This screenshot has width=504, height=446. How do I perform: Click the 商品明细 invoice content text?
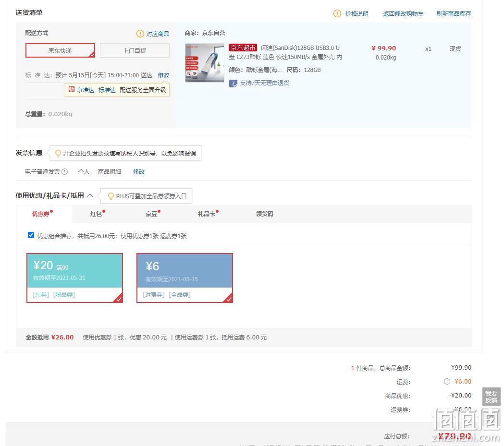[110, 171]
